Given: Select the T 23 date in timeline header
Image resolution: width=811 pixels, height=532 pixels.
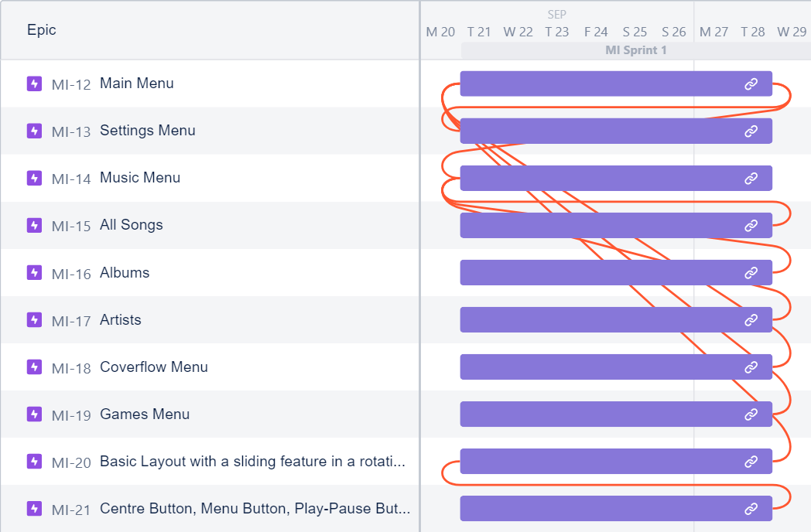Looking at the screenshot, I should [x=556, y=32].
